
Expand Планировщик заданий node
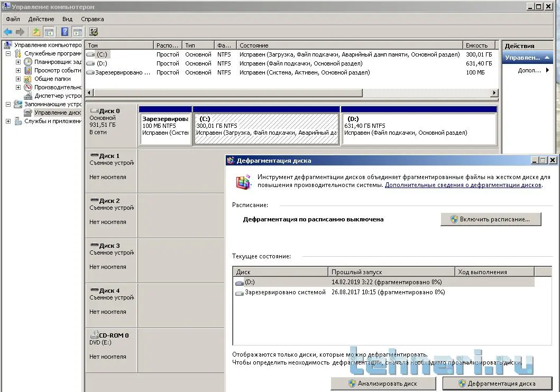(x=18, y=62)
